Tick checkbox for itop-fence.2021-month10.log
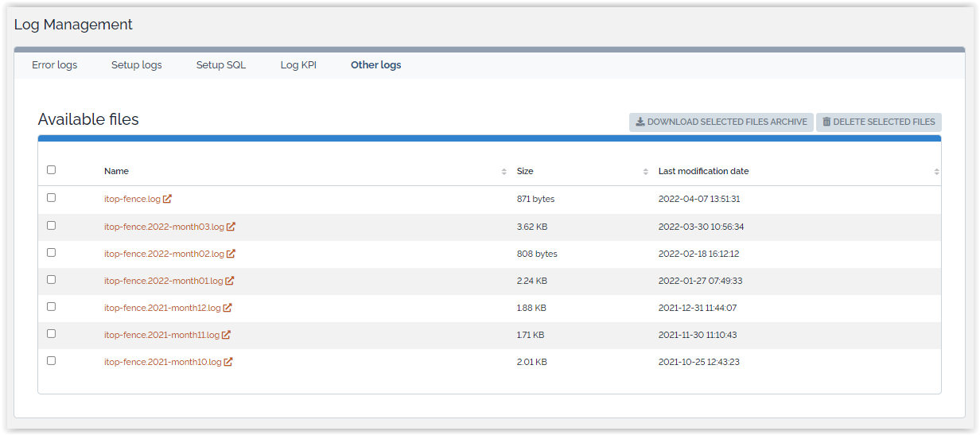The width and height of the screenshot is (980, 435). pyautogui.click(x=52, y=360)
